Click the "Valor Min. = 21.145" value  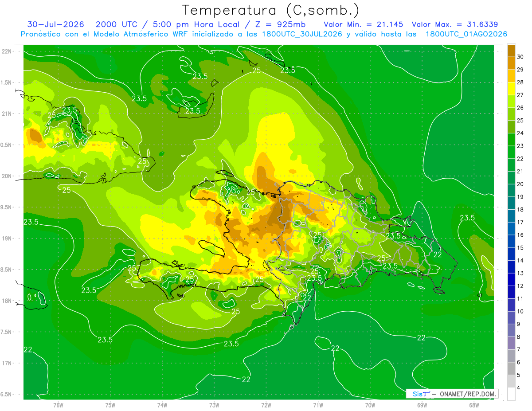[x=364, y=24]
